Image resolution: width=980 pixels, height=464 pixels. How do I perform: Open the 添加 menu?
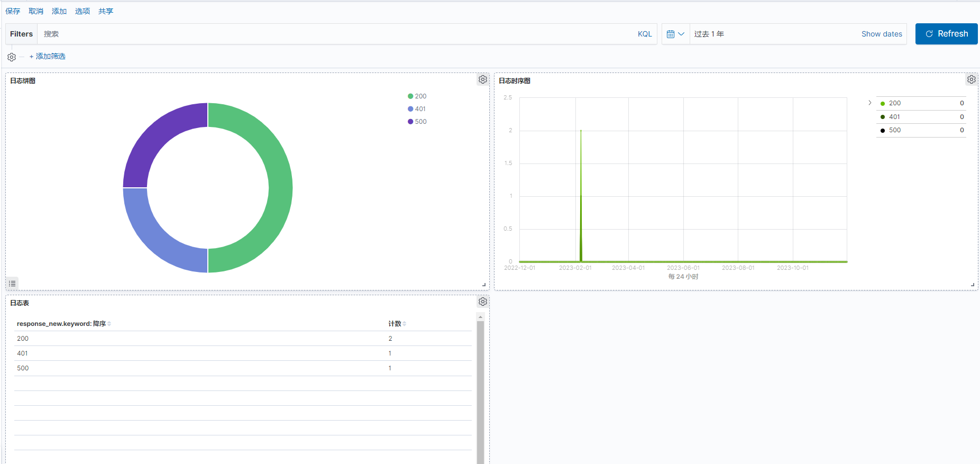point(59,11)
